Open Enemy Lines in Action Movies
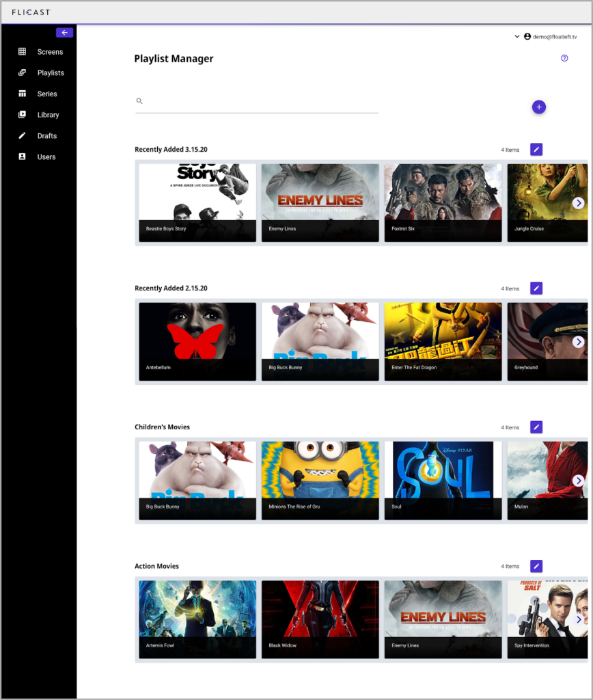Screen dimensions: 593x700 pyautogui.click(x=443, y=619)
